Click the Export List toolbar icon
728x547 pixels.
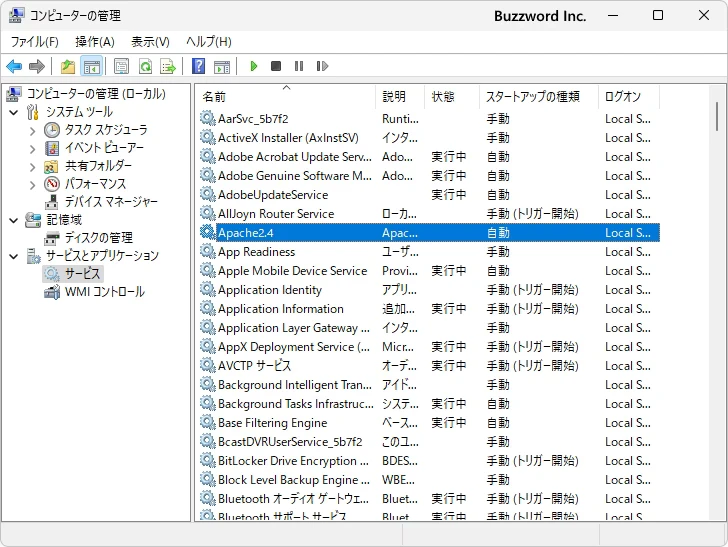(168, 67)
